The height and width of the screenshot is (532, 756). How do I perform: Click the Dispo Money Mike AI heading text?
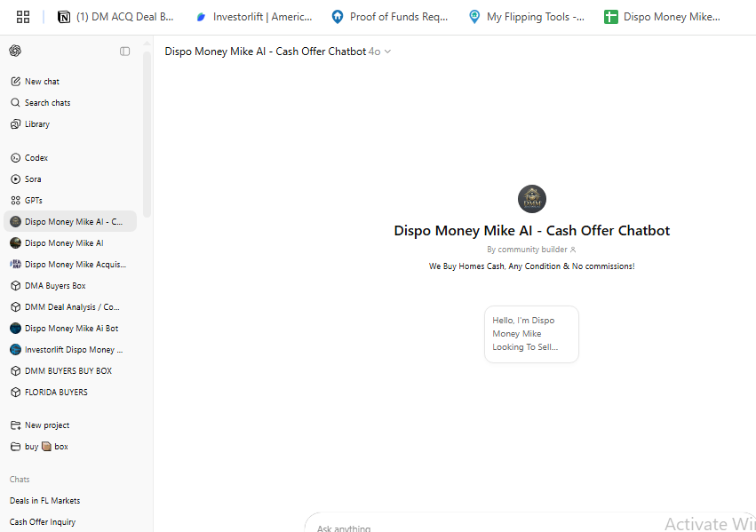[531, 230]
